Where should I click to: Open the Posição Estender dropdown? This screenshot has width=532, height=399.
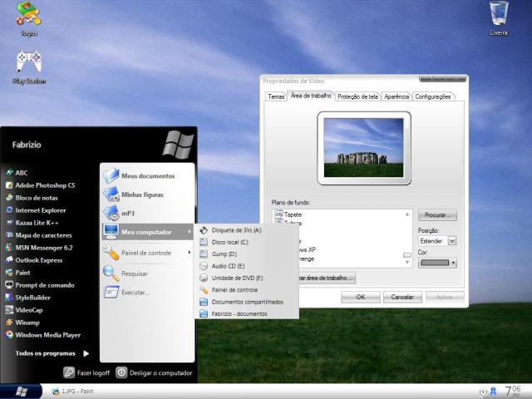tap(452, 241)
